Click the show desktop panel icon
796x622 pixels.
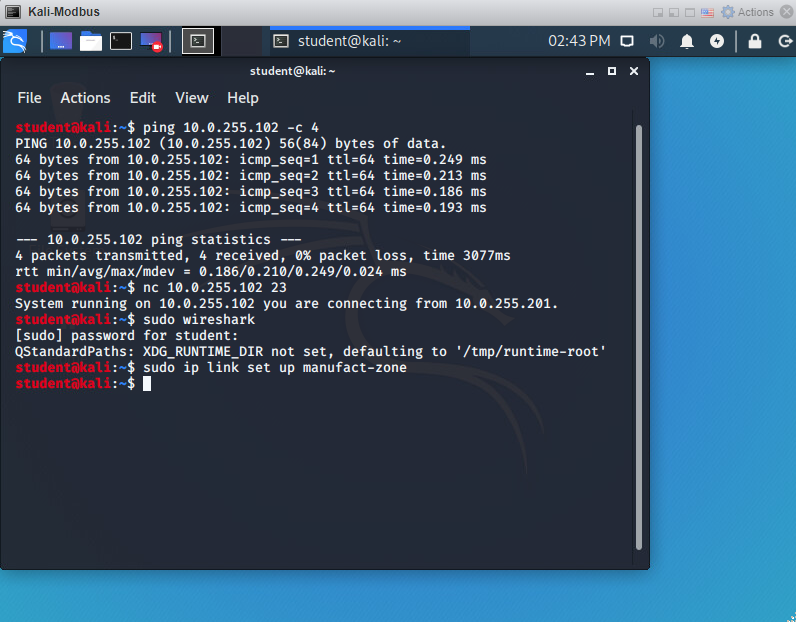click(x=60, y=41)
